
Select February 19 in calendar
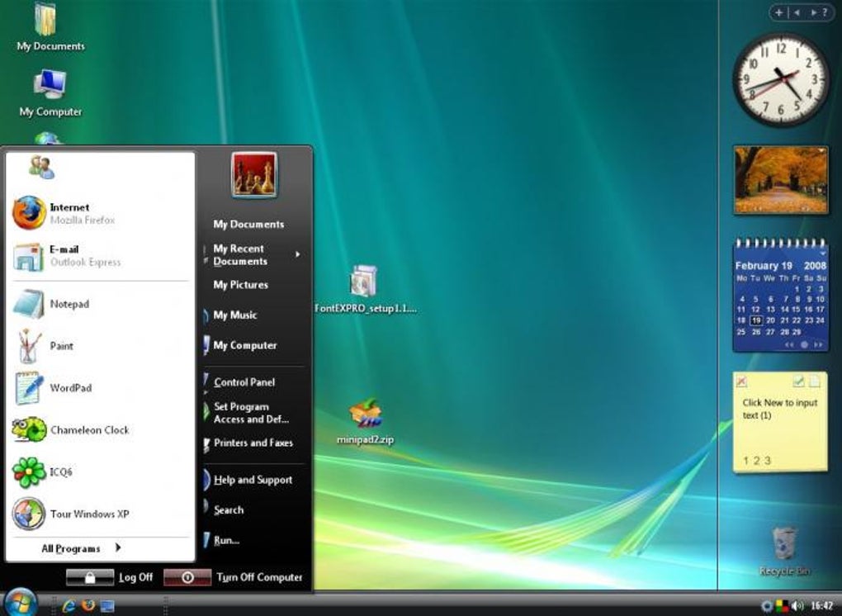point(756,320)
